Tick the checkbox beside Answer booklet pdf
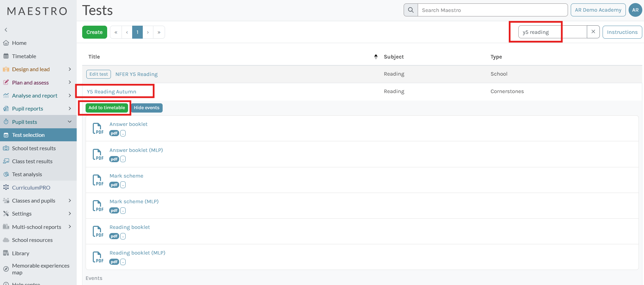The width and height of the screenshot is (644, 285). pos(123,133)
